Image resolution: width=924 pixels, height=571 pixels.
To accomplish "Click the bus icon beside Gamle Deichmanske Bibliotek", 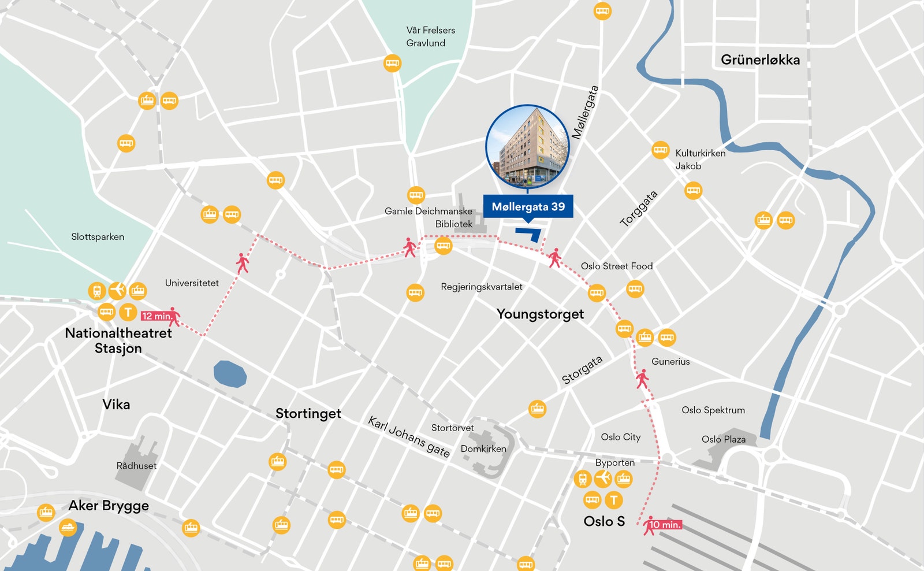I will coord(416,195).
